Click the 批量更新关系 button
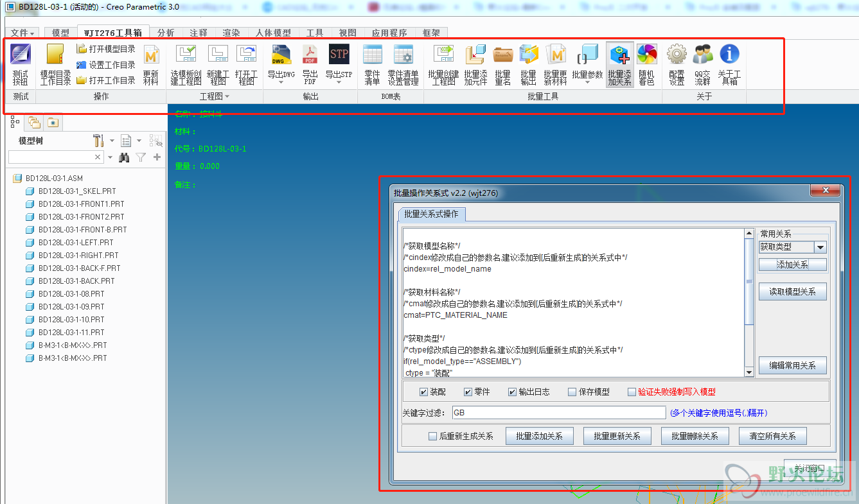The image size is (859, 504). click(617, 436)
